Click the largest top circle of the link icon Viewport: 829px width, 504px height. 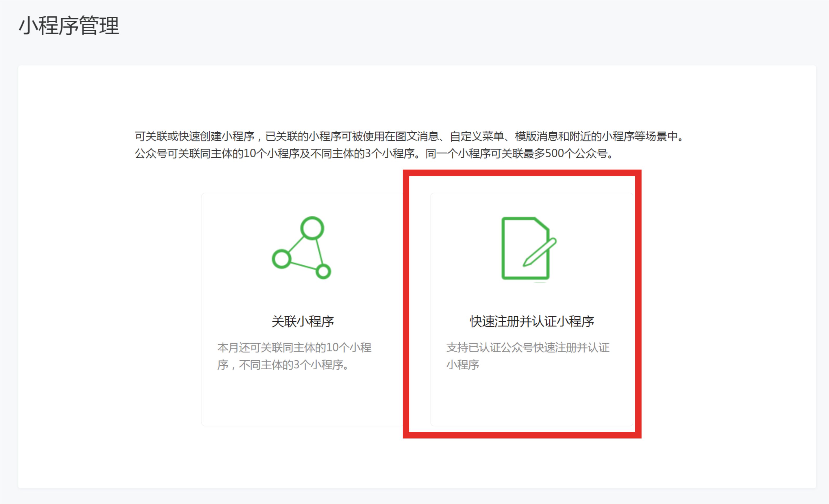coord(312,228)
